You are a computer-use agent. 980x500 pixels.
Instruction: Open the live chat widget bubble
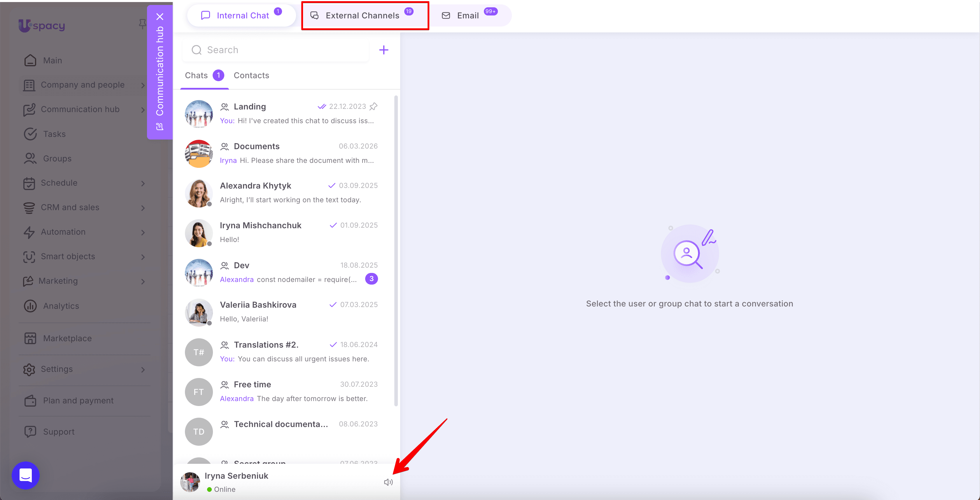click(25, 475)
